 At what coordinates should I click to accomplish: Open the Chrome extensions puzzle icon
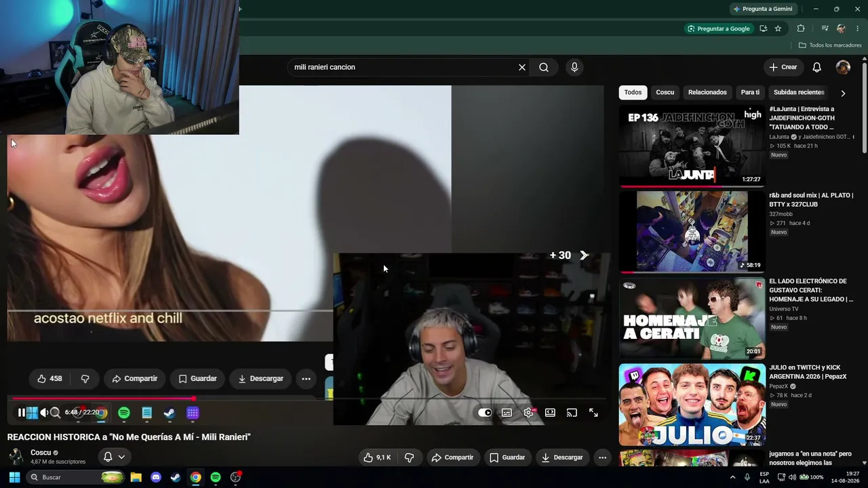pos(801,28)
